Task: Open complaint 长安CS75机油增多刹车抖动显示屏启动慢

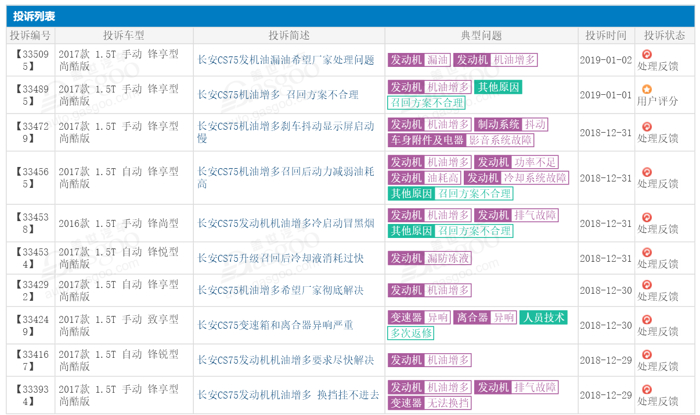Action: (x=286, y=132)
